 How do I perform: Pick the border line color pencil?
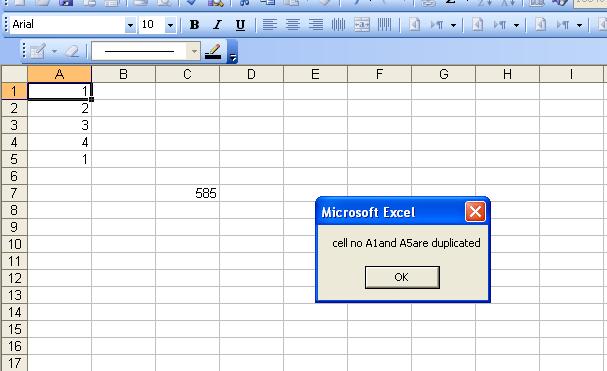point(213,51)
